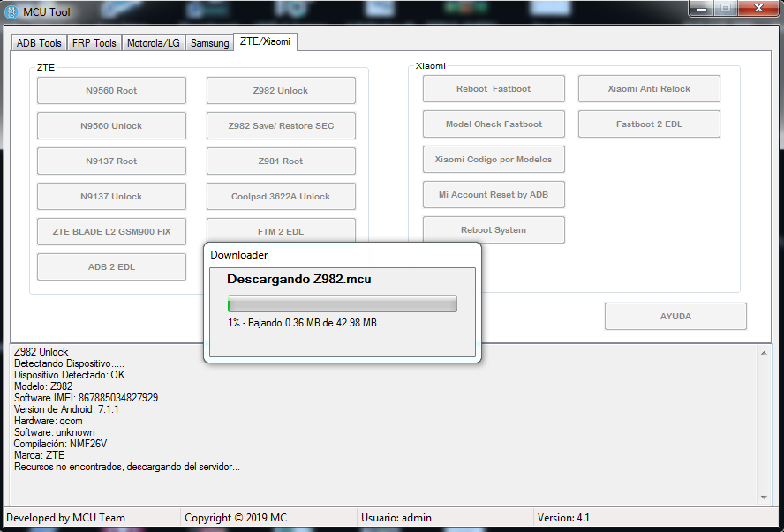Close the MCU Tool window

coord(758,9)
